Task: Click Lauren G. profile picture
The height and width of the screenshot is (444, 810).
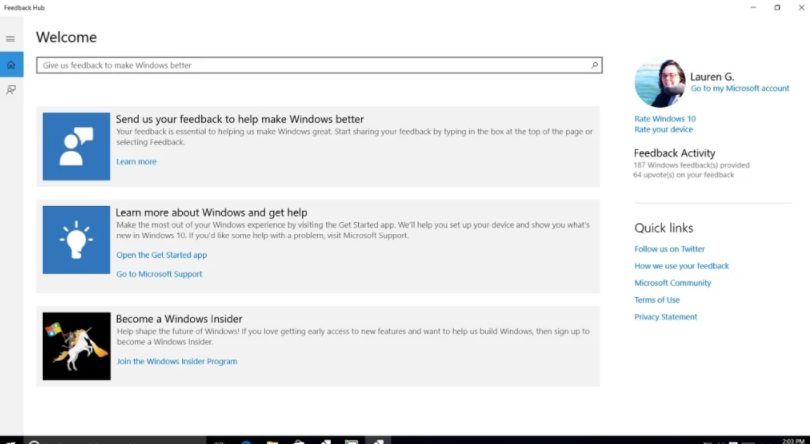Action: 661,83
